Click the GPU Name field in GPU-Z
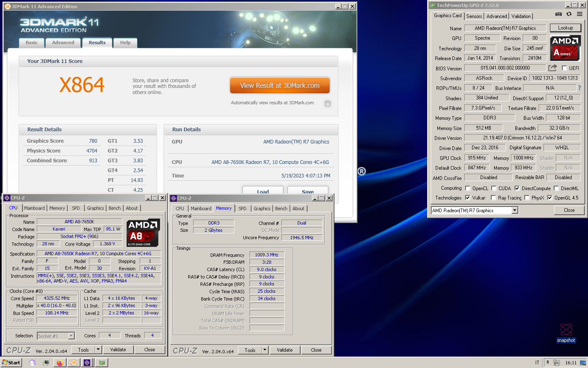This screenshot has height=368, width=588. point(505,28)
